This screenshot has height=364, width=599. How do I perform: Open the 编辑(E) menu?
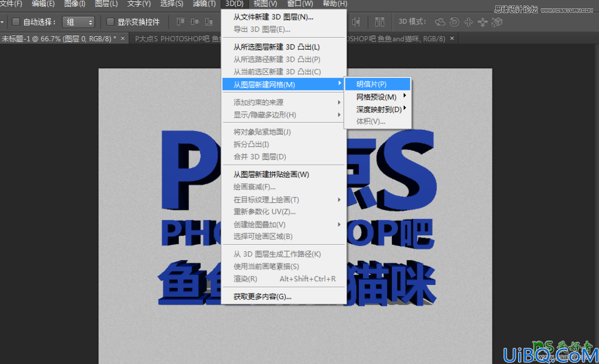coord(43,4)
